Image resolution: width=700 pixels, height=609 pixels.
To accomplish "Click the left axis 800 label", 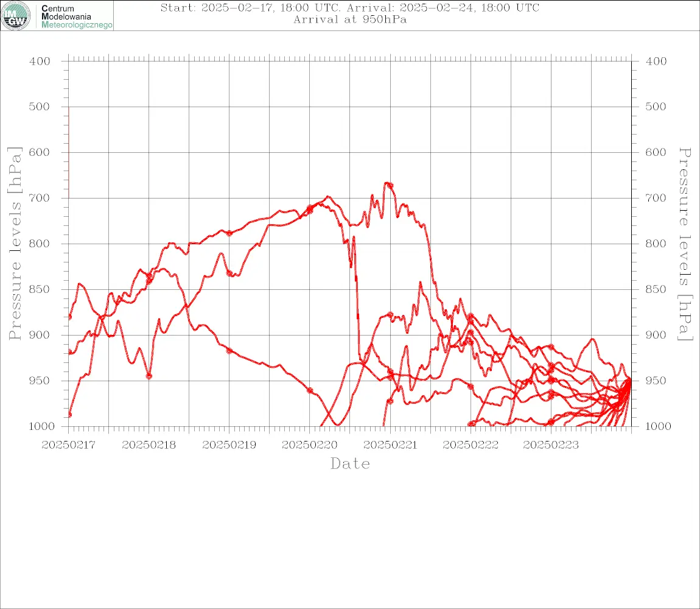I will coord(40,244).
